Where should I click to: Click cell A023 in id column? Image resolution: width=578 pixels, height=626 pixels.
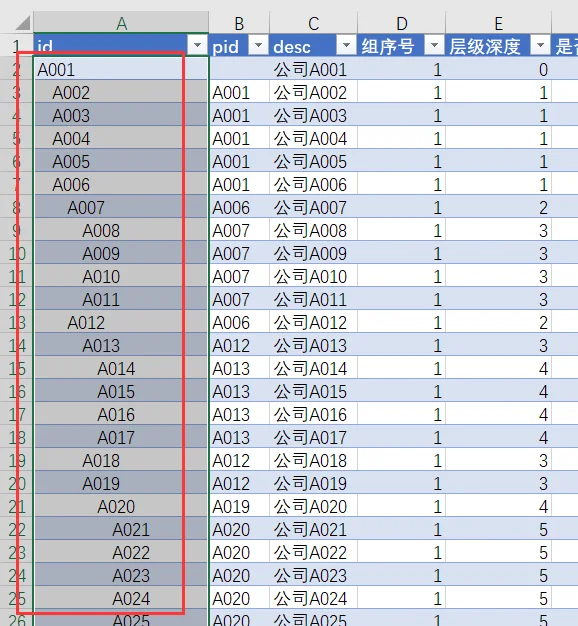coord(121,576)
